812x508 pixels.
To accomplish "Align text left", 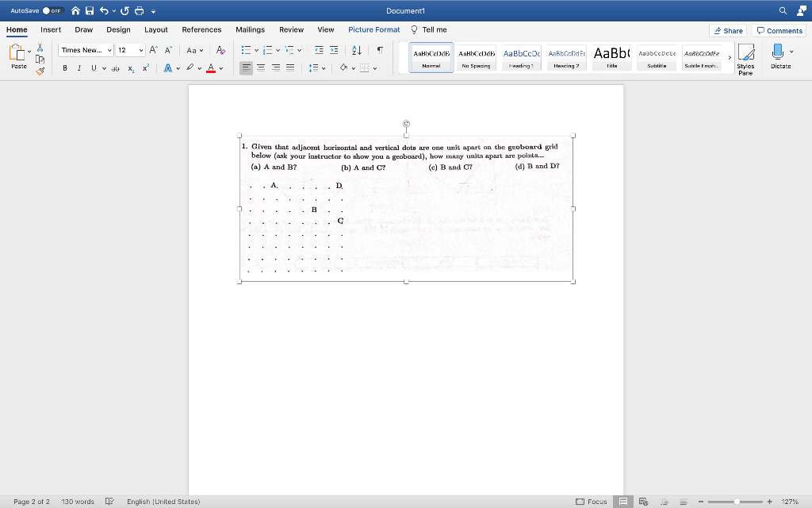I will (246, 68).
